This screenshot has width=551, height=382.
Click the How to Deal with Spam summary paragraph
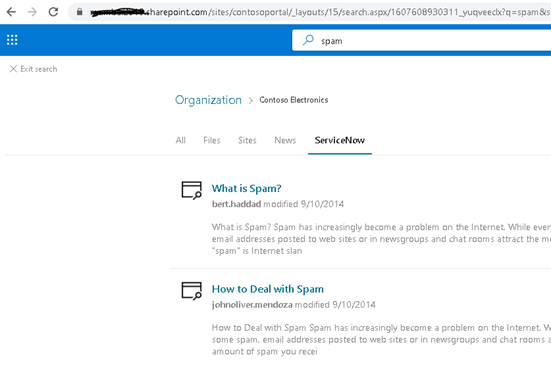pos(381,339)
